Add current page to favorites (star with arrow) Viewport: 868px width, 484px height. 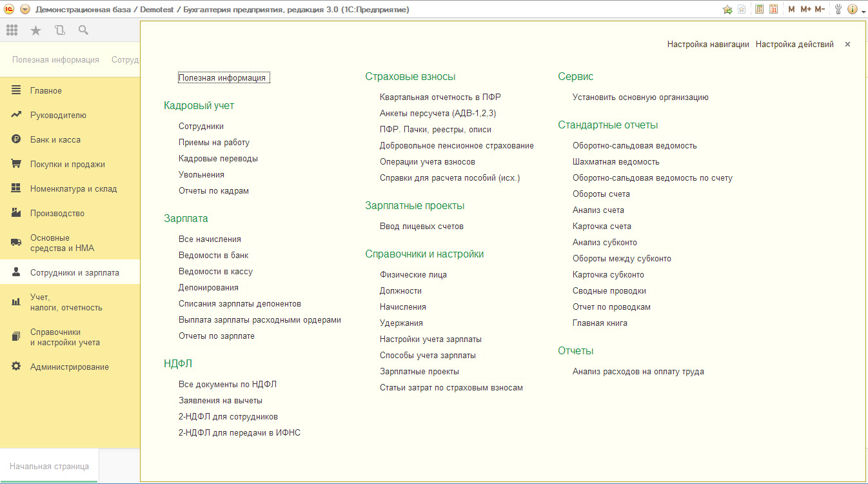[x=727, y=9]
